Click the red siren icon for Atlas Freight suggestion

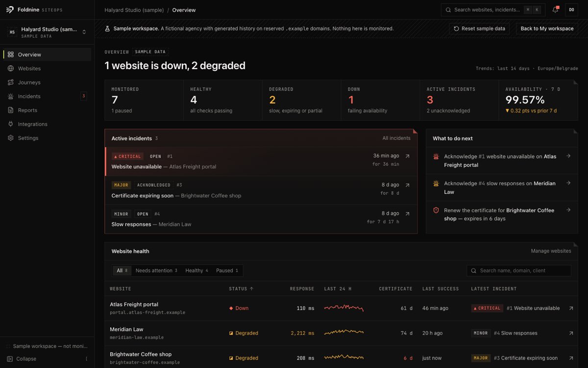tap(436, 157)
